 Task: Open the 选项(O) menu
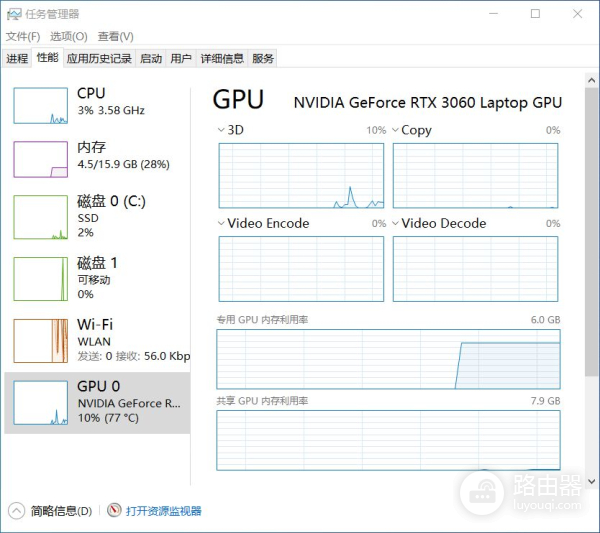tap(69, 37)
